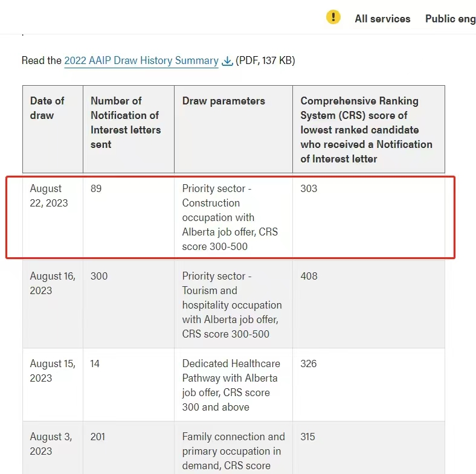This screenshot has height=474, width=476.
Task: Click the Draw parameters column header
Action: [x=233, y=129]
